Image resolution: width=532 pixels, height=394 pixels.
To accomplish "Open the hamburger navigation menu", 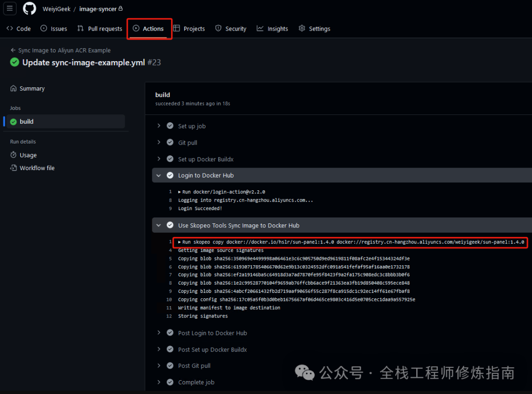I will [10, 8].
